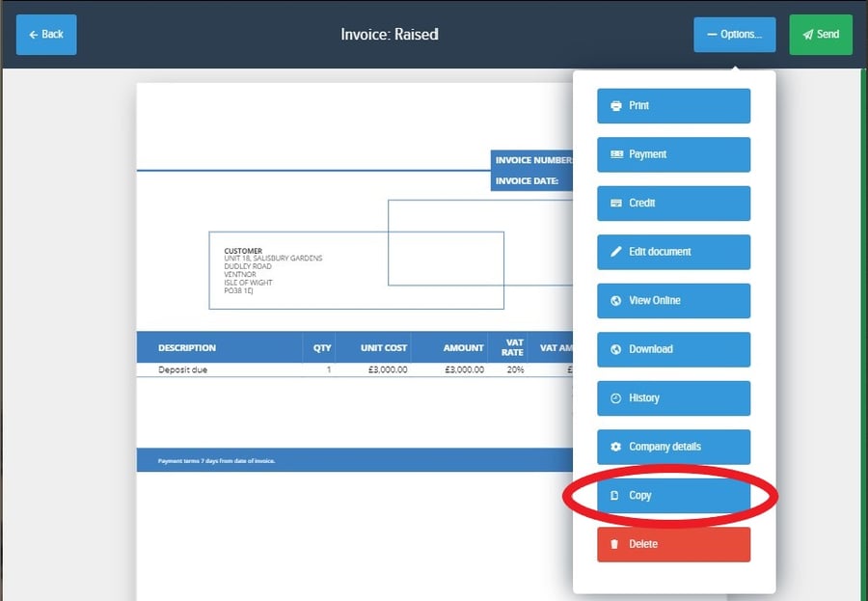Click the pencil icon for Edit document

[x=616, y=252]
